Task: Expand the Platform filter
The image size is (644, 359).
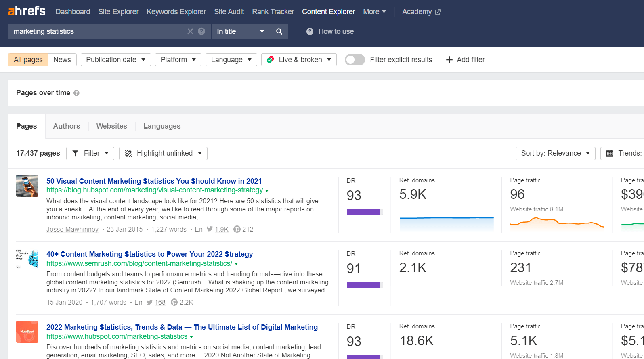Action: [178, 60]
